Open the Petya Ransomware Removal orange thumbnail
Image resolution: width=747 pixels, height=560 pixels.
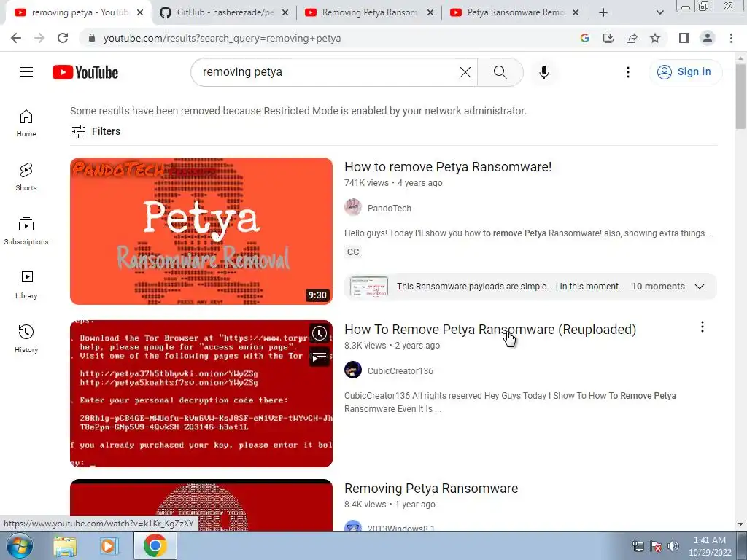201,231
